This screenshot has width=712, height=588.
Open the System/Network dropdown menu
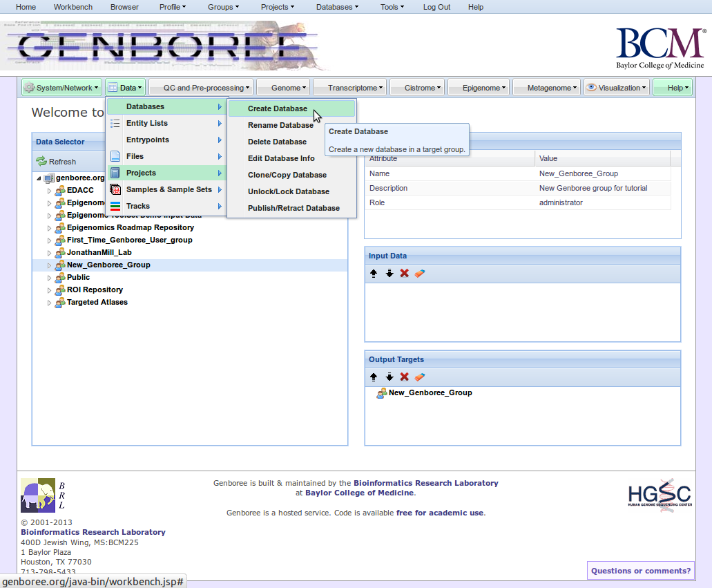click(61, 88)
